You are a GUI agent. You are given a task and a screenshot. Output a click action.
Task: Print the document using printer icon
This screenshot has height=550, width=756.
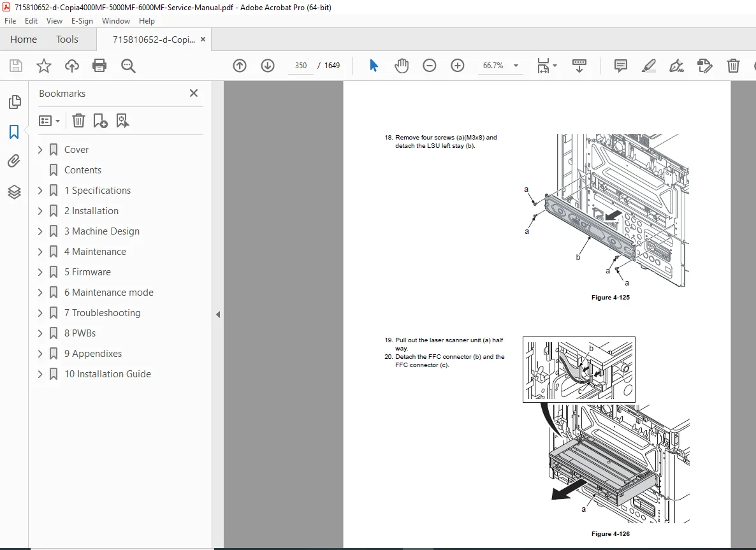tap(99, 66)
